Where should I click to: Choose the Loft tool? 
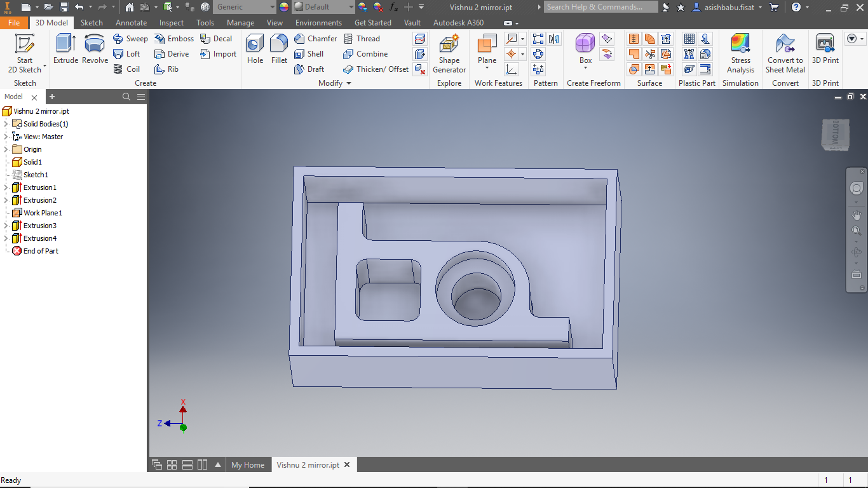pyautogui.click(x=126, y=54)
